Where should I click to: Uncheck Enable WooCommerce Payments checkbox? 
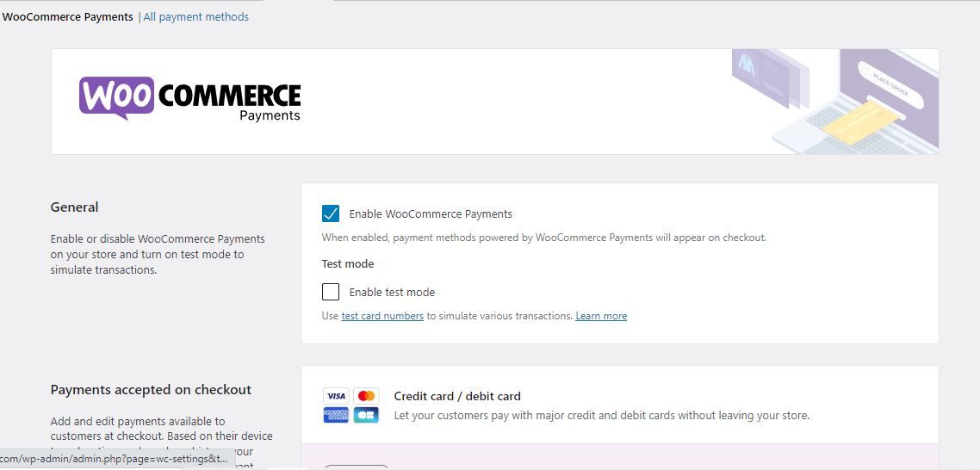(331, 213)
